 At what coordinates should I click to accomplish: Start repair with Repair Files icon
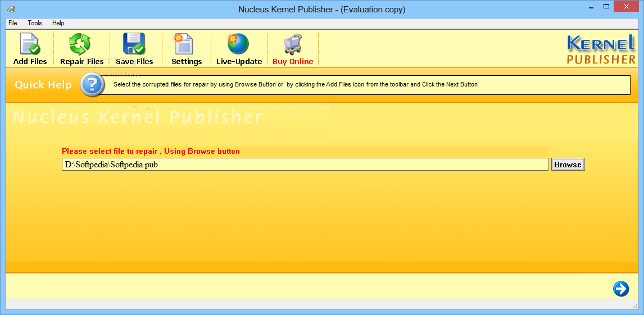[80, 44]
